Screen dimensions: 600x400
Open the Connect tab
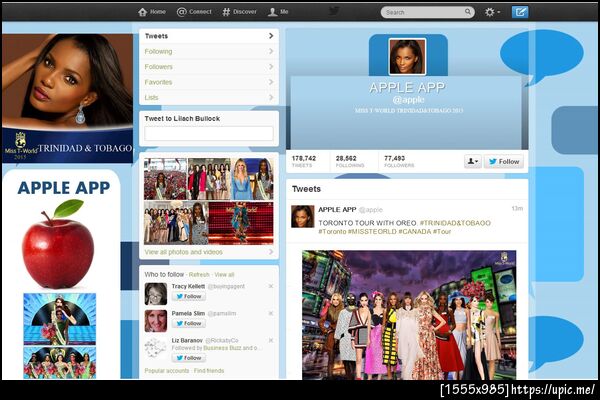tap(194, 12)
